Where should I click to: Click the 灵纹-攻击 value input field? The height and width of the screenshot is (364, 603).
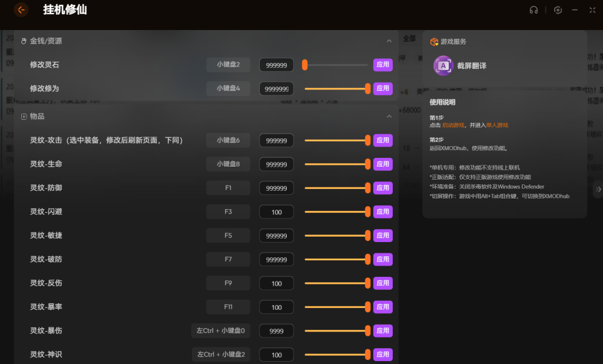click(276, 141)
